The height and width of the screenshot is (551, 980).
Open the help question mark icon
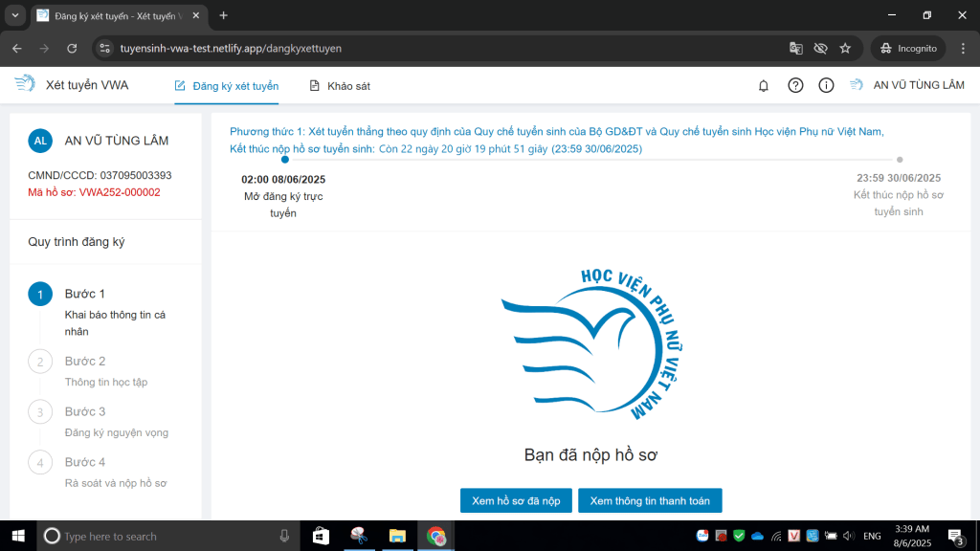pos(795,85)
